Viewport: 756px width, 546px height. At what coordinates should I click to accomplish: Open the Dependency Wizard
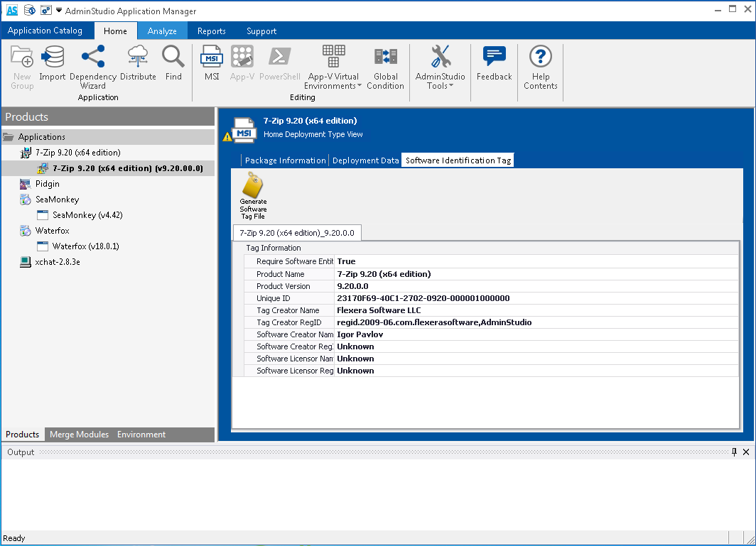tap(92, 65)
